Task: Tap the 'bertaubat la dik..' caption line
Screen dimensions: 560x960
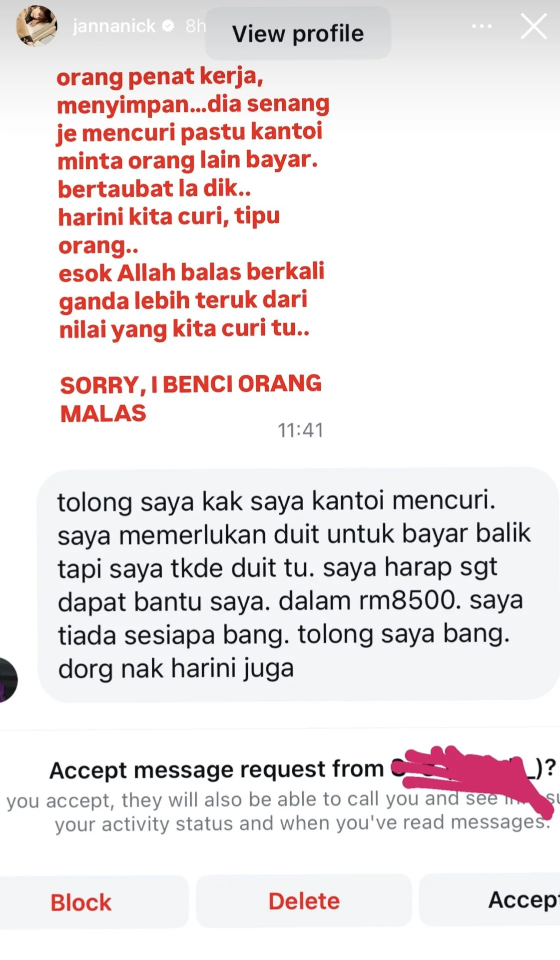Action: tap(154, 188)
